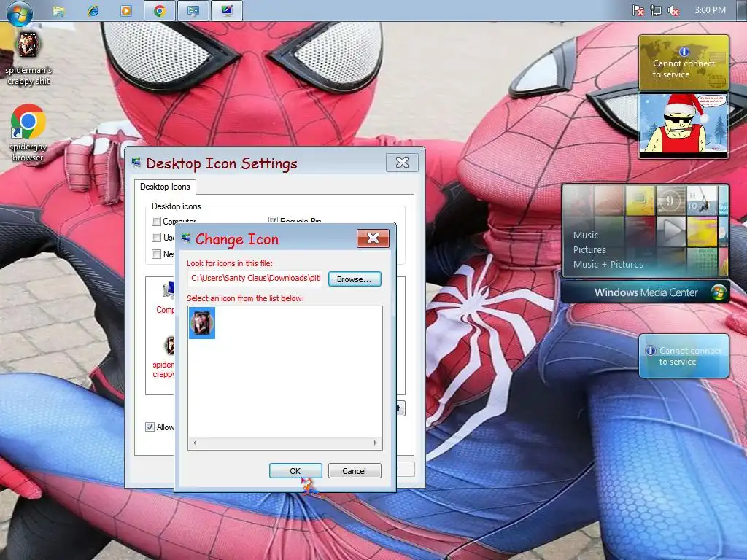Open Action Center flag tray icon
The image size is (747, 560).
(x=638, y=10)
